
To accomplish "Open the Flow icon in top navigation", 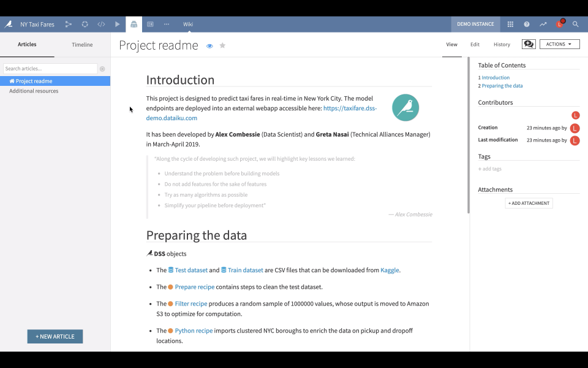I will pos(68,25).
